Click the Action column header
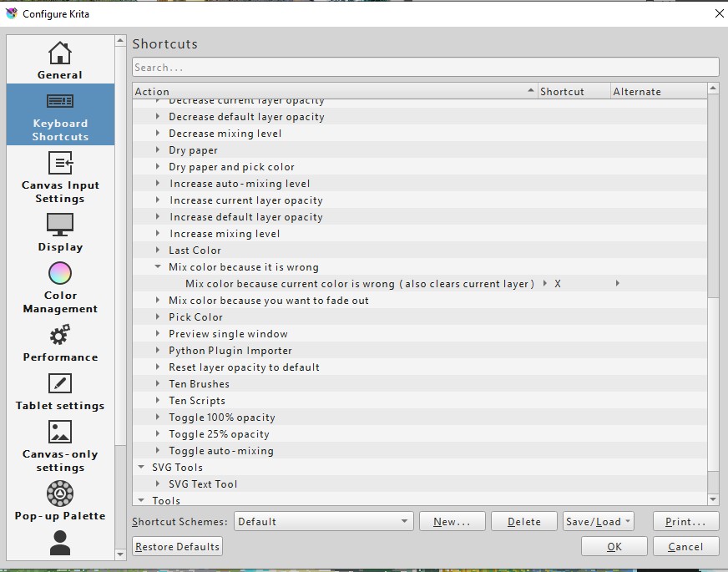728x572 pixels. 335,92
